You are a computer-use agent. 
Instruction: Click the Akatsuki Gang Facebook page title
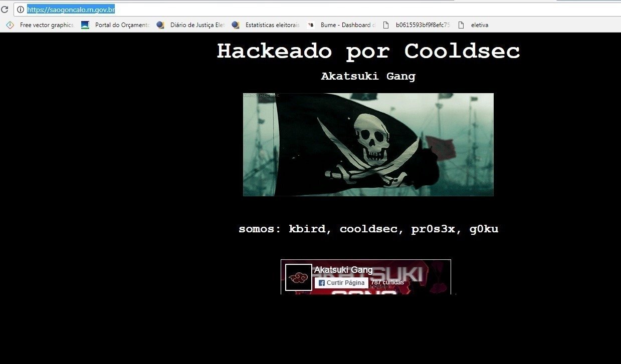(343, 270)
